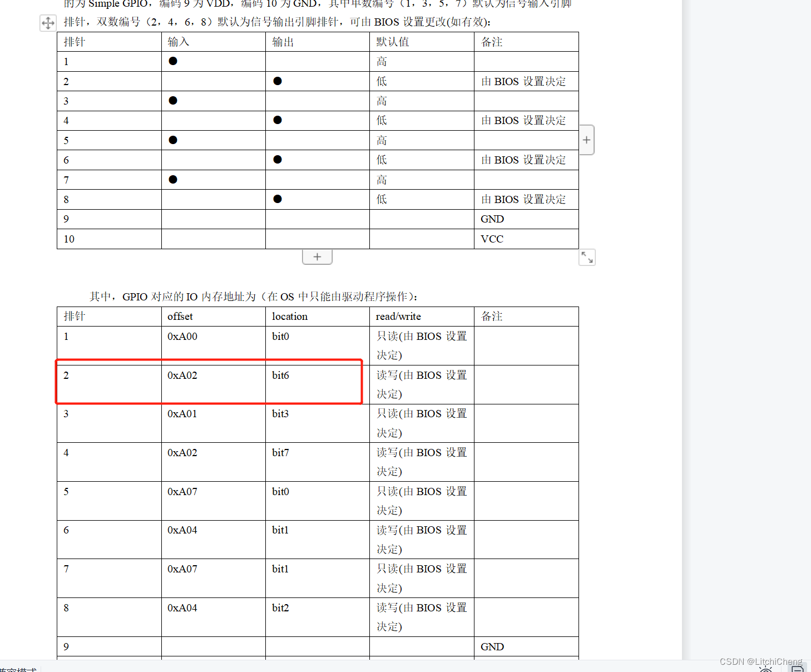The image size is (811, 672).
Task: Select the 输出 header cell in first table
Action: click(318, 42)
